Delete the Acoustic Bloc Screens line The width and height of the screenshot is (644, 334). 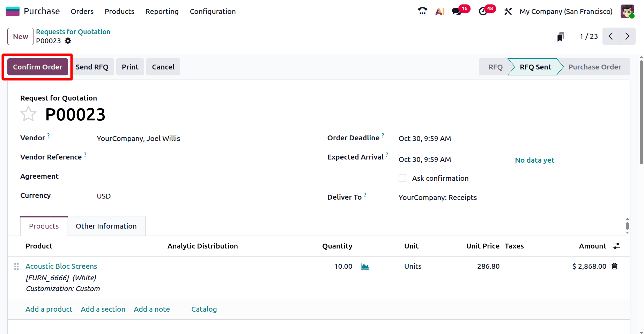(x=615, y=266)
